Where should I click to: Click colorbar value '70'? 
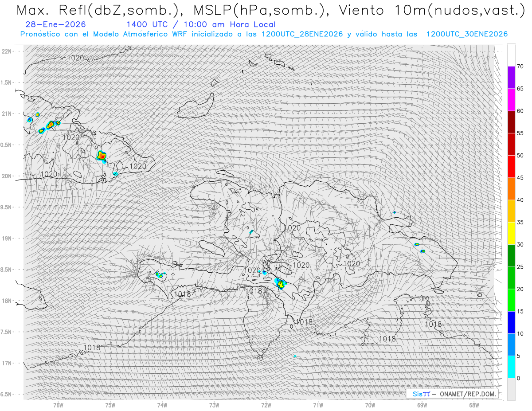click(520, 67)
